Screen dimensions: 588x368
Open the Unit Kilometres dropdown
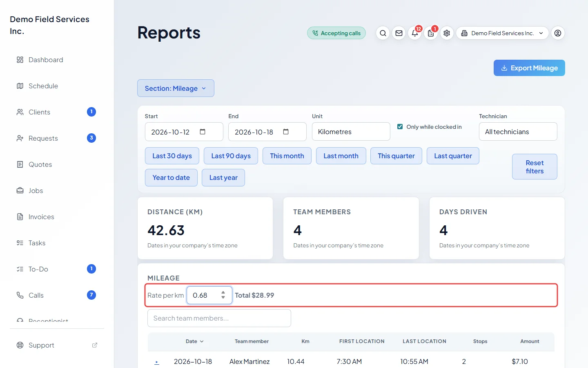(x=351, y=132)
